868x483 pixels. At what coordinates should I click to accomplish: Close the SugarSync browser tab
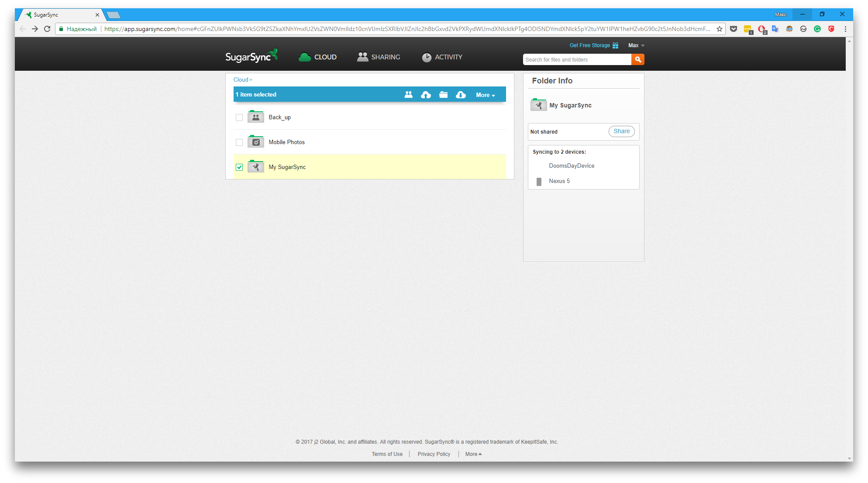[x=97, y=15]
